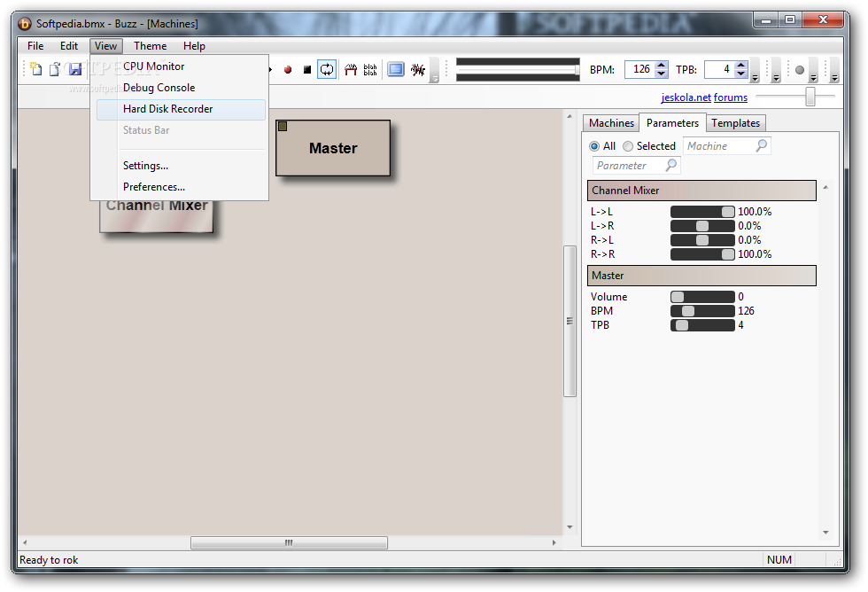This screenshot has width=868, height=592.
Task: Toggle the Loop playback icon
Action: (327, 70)
